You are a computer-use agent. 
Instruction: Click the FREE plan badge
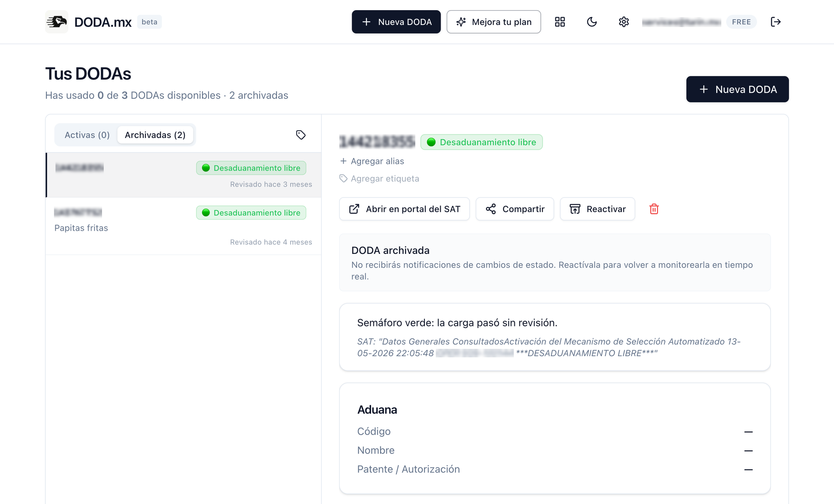point(741,22)
